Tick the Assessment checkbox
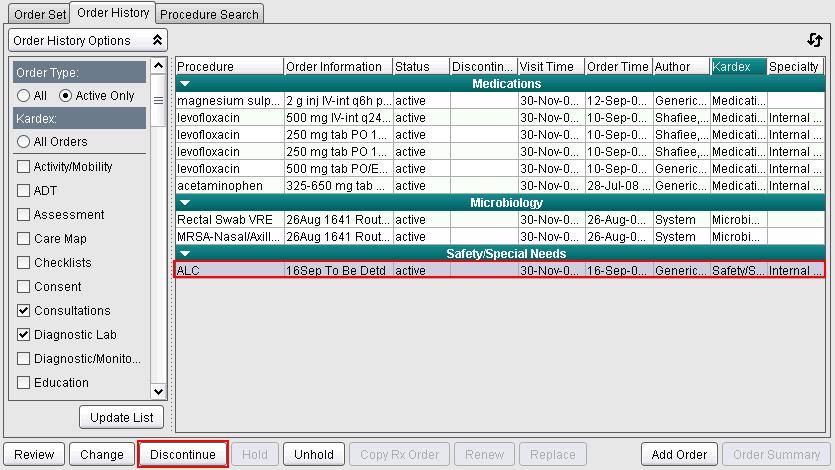The height and width of the screenshot is (470, 835). click(x=23, y=215)
